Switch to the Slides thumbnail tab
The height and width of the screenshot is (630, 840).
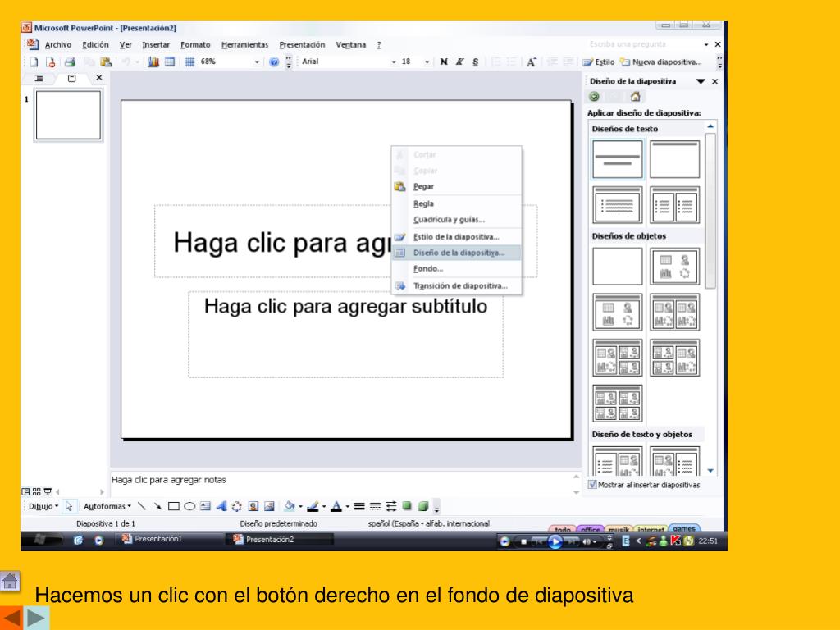[72, 78]
